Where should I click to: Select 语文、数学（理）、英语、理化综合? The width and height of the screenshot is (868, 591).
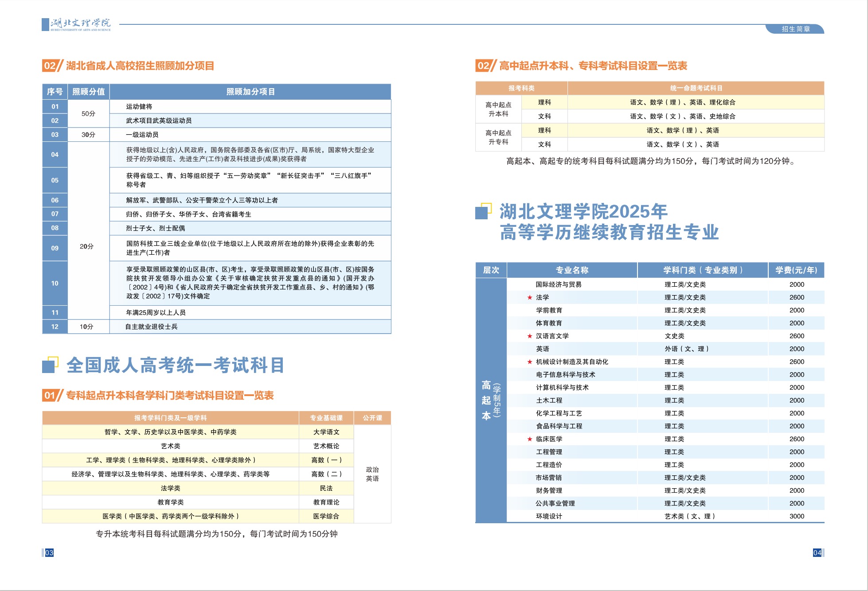[683, 102]
